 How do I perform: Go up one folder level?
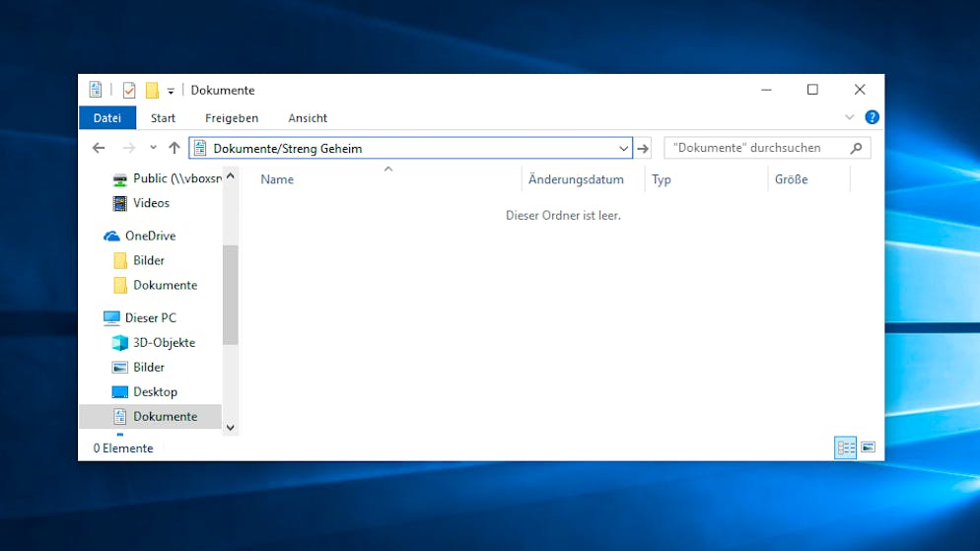coord(175,148)
